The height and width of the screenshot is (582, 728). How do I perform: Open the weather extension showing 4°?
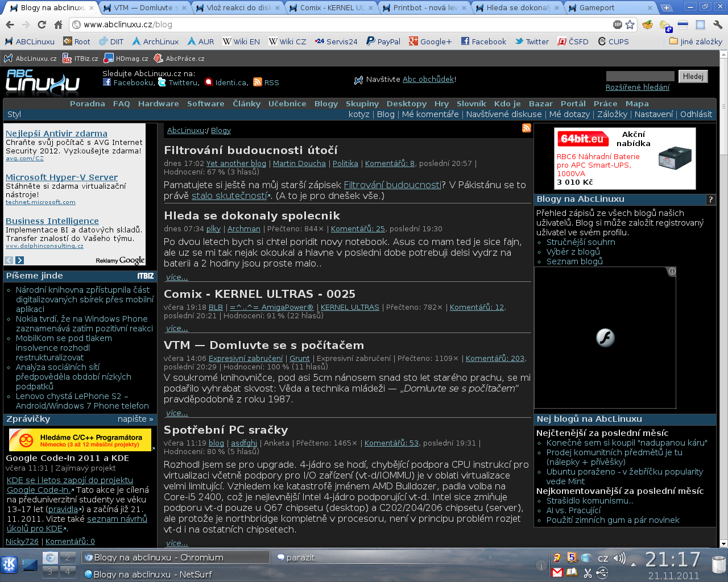tap(665, 25)
